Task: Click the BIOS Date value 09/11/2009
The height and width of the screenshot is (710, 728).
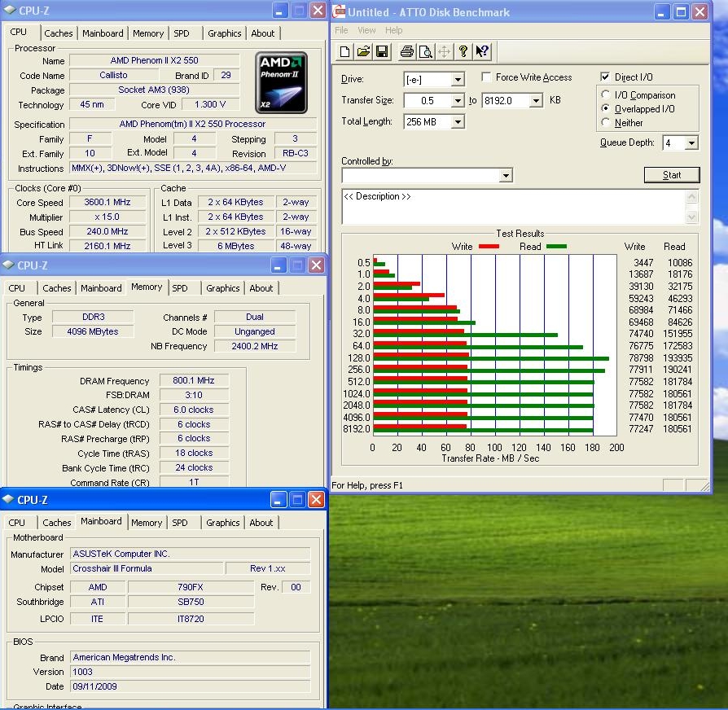Action: tap(190, 686)
